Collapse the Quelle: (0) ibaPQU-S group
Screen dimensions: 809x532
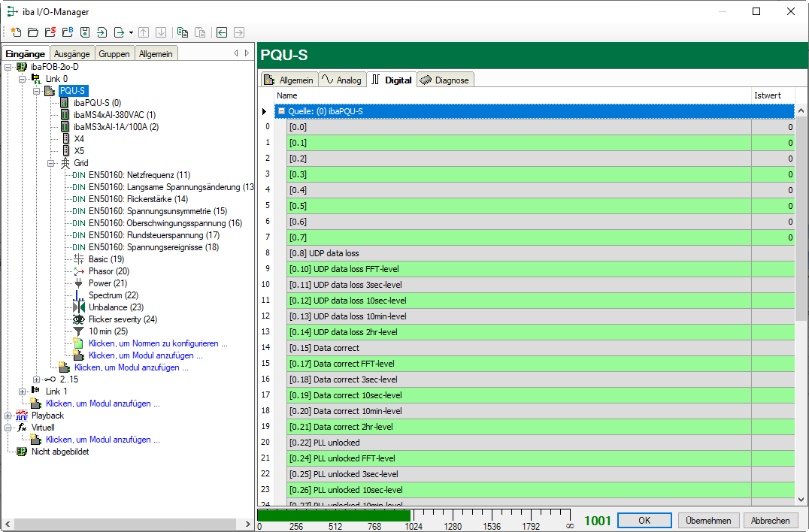click(x=281, y=111)
